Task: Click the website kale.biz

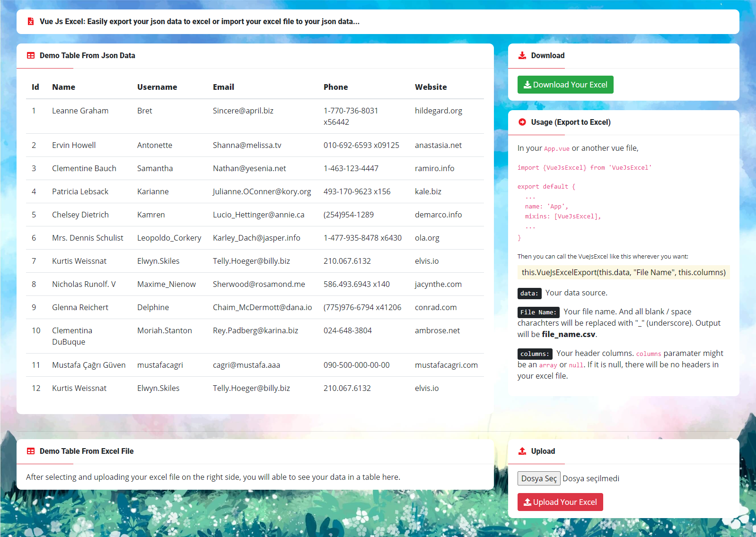Action: tap(428, 191)
